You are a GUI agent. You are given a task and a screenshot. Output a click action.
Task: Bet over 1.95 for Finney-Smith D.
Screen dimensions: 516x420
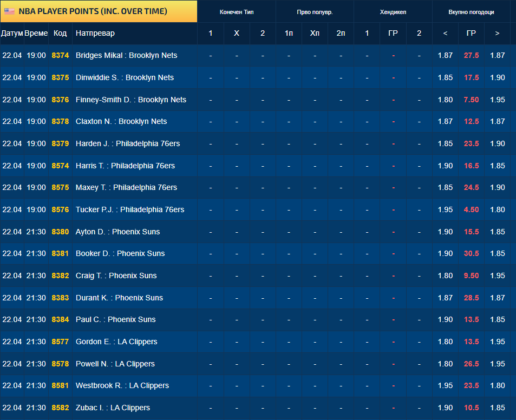pyautogui.click(x=497, y=100)
